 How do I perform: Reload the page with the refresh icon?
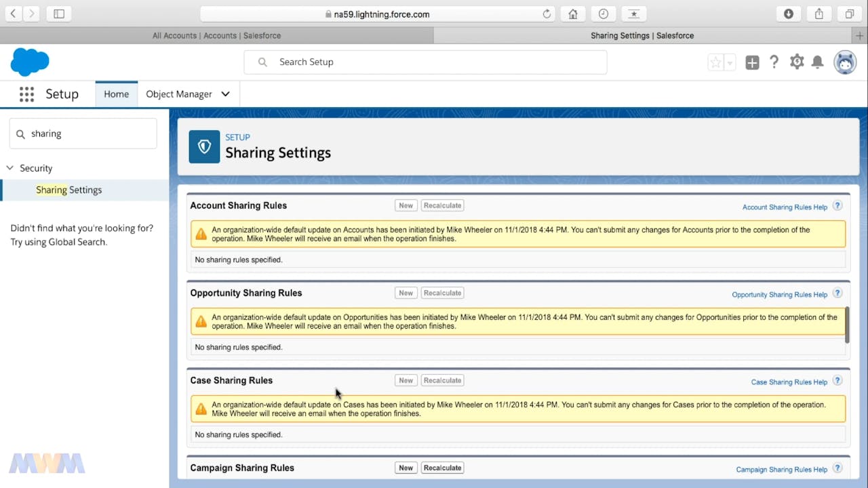click(x=547, y=14)
